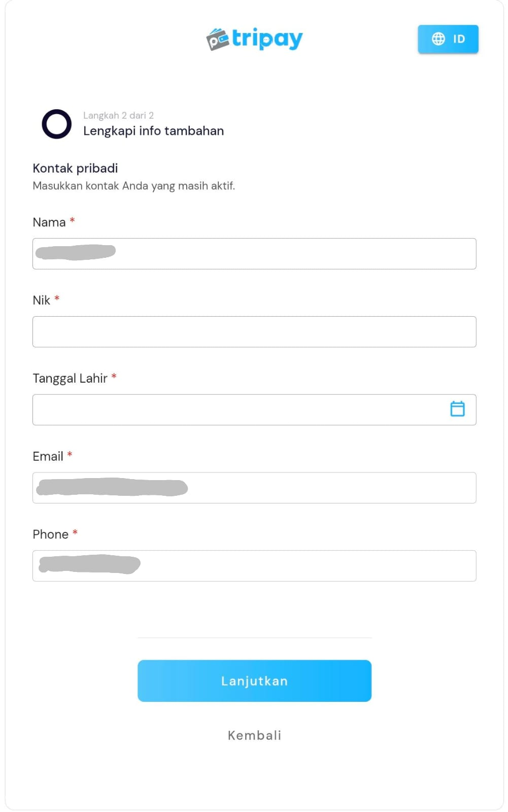Click the globe icon in language button
The height and width of the screenshot is (812, 508).
(x=438, y=39)
